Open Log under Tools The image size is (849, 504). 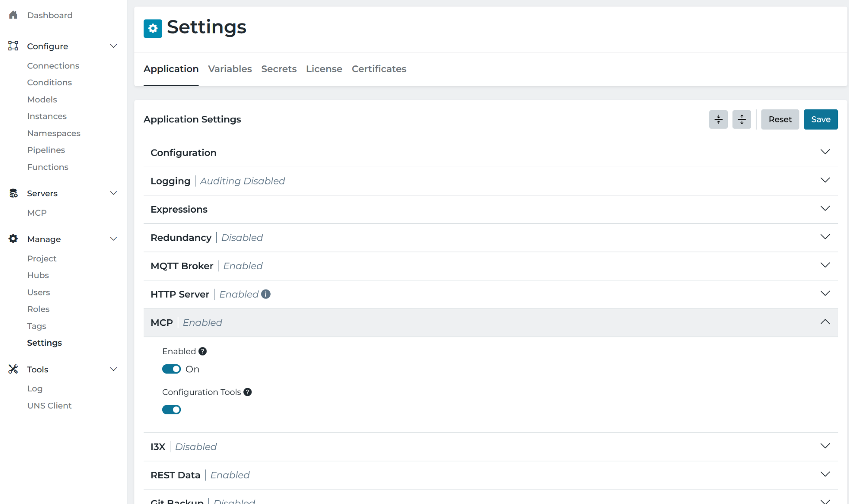[35, 389]
